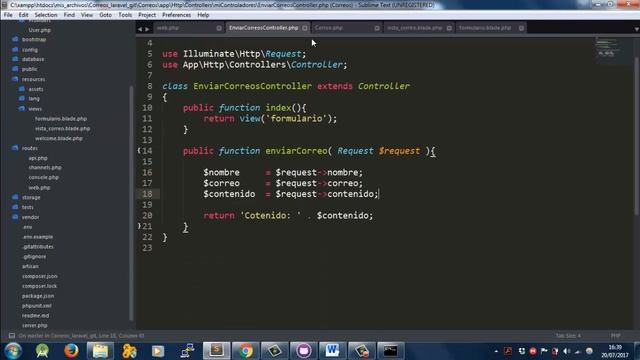Open the Selection menu
The image size is (640, 360).
coord(46,15)
